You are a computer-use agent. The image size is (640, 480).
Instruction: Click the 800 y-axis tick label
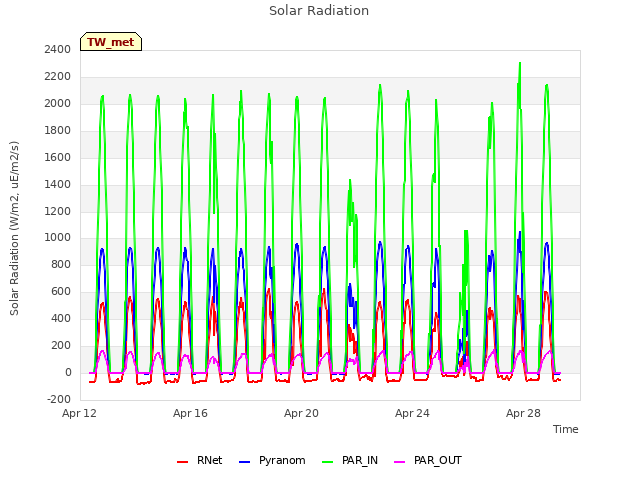tap(61, 264)
